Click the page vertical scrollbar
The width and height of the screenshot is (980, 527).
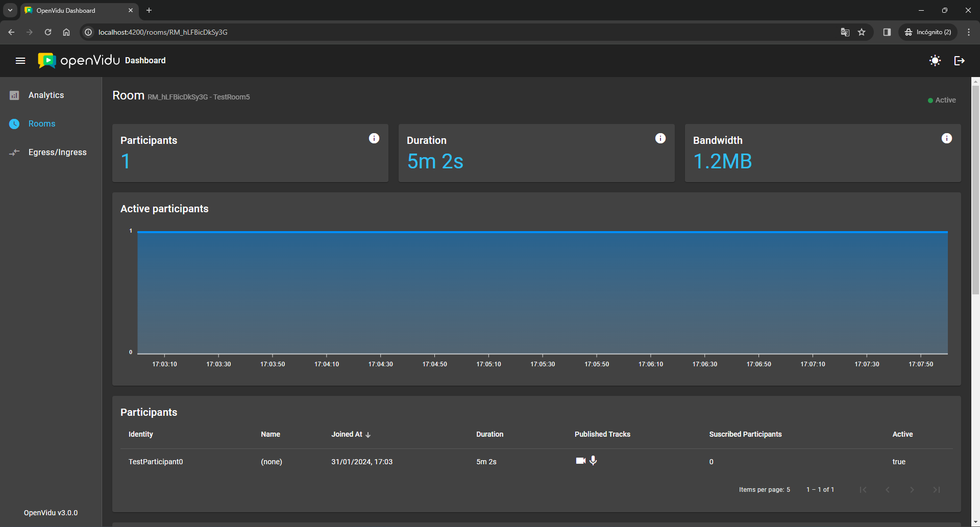(975, 189)
